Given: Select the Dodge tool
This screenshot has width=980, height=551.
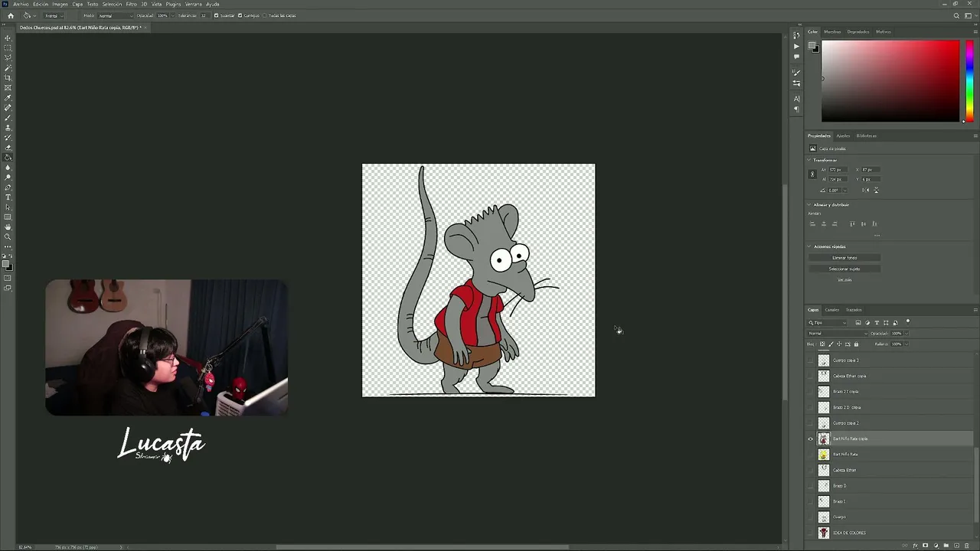Looking at the screenshot, I should (x=8, y=177).
